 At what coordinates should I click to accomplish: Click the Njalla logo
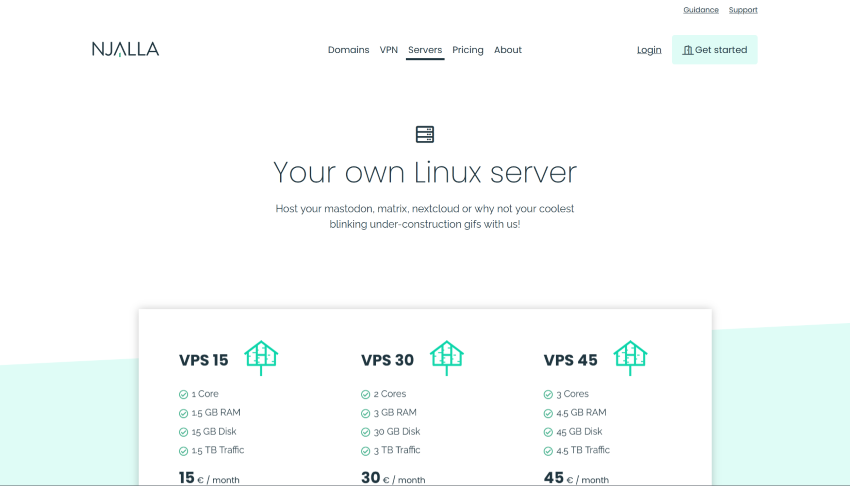point(125,49)
